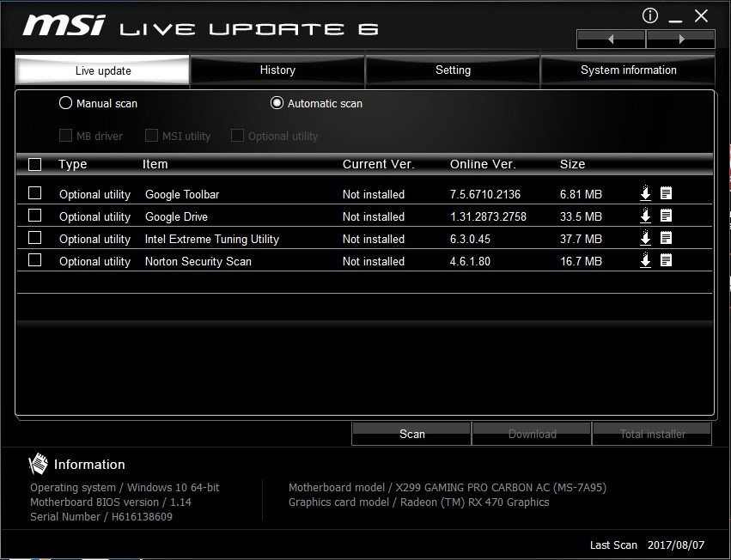The width and height of the screenshot is (731, 560).
Task: Check the Google Toolbar row checkbox
Action: click(35, 193)
